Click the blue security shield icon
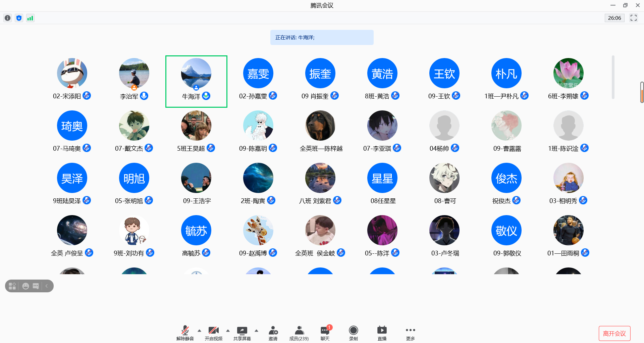The height and width of the screenshot is (343, 644). click(x=19, y=18)
